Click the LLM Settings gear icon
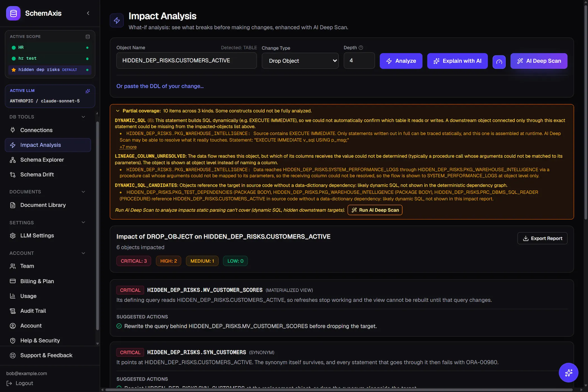Image resolution: width=588 pixels, height=392 pixels. pos(13,235)
